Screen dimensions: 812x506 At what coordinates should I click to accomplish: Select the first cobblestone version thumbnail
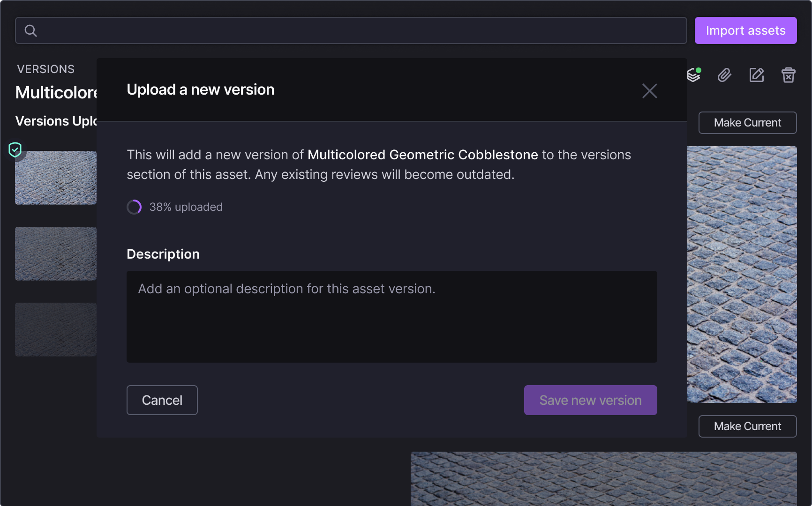(x=55, y=178)
